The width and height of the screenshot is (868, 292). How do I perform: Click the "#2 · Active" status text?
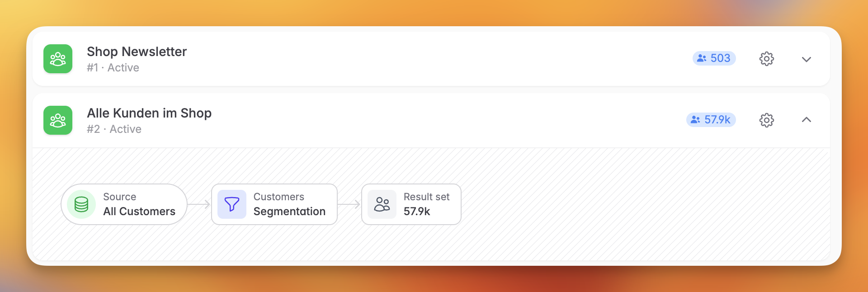114,129
